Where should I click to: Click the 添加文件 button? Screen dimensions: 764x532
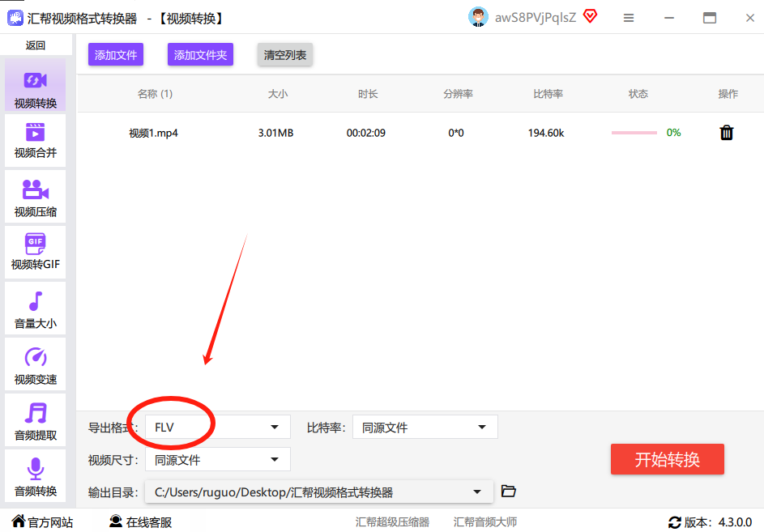(x=116, y=54)
